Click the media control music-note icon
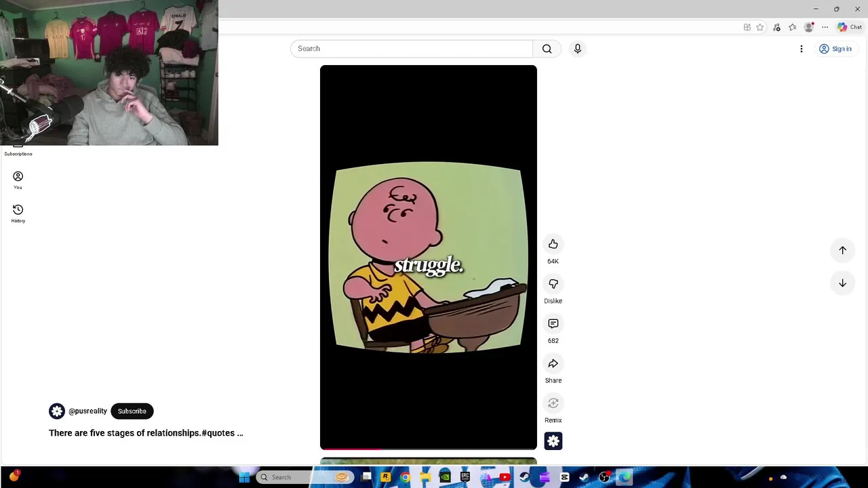The height and width of the screenshot is (488, 868). pyautogui.click(x=776, y=27)
